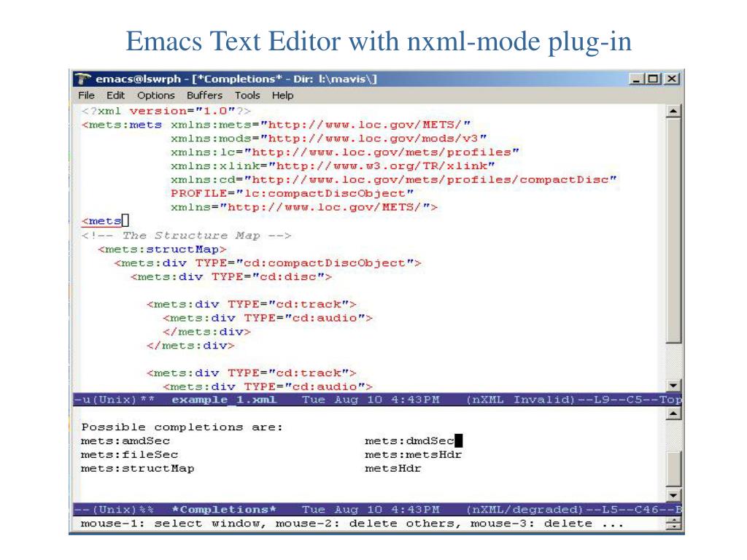Choose completion mets:structMap

coord(138,469)
